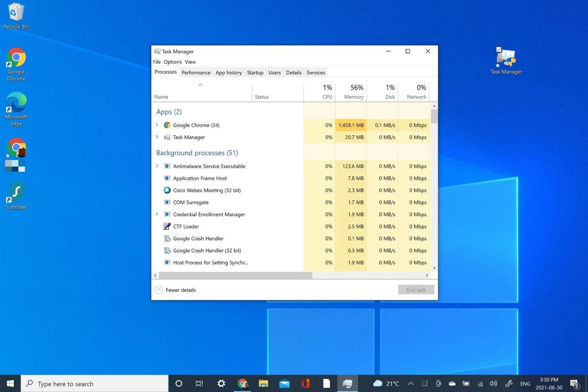Open Recycle Bin on the desktop

coord(16,16)
